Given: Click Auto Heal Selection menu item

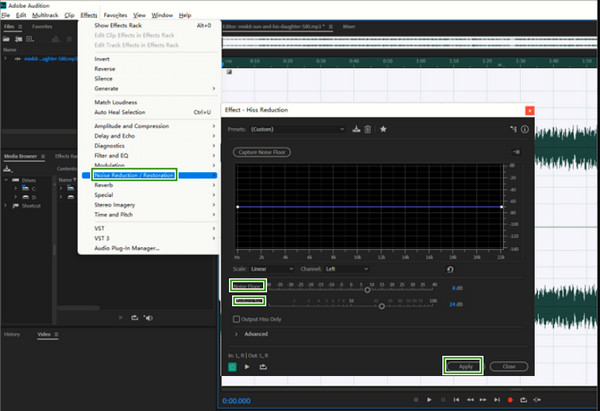Looking at the screenshot, I should [x=149, y=112].
